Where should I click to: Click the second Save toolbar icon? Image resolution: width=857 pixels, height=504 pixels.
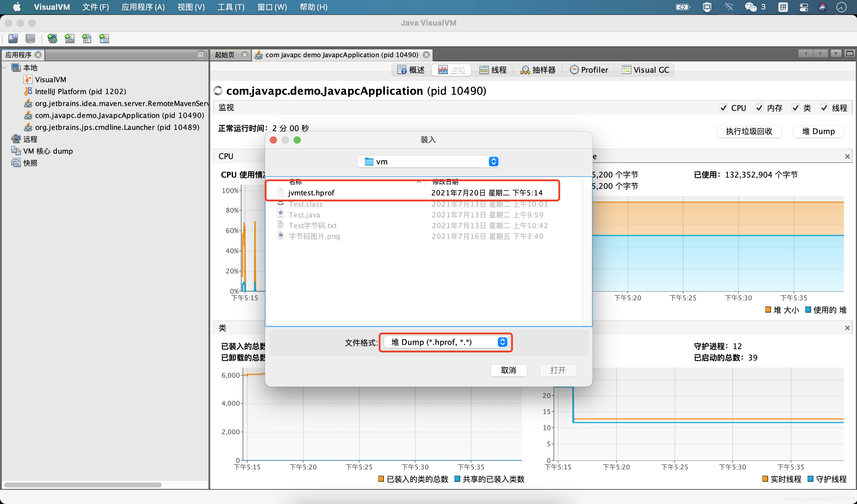pyautogui.click(x=30, y=38)
